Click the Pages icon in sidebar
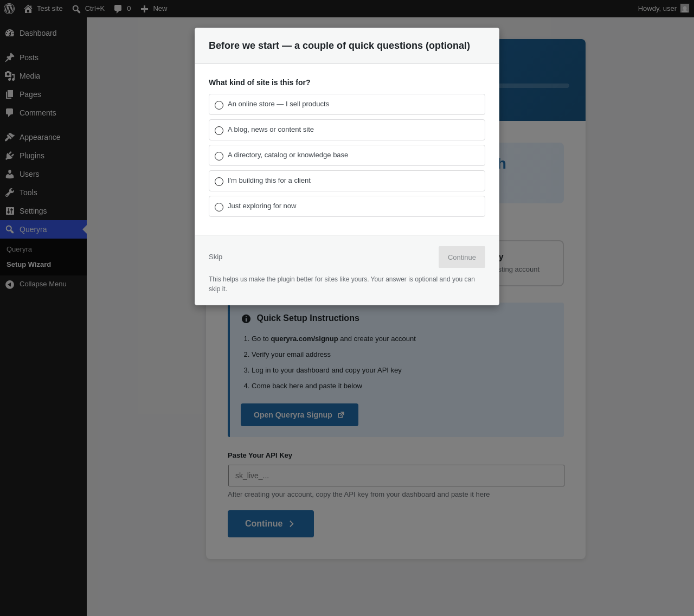The height and width of the screenshot is (616, 694). click(10, 94)
